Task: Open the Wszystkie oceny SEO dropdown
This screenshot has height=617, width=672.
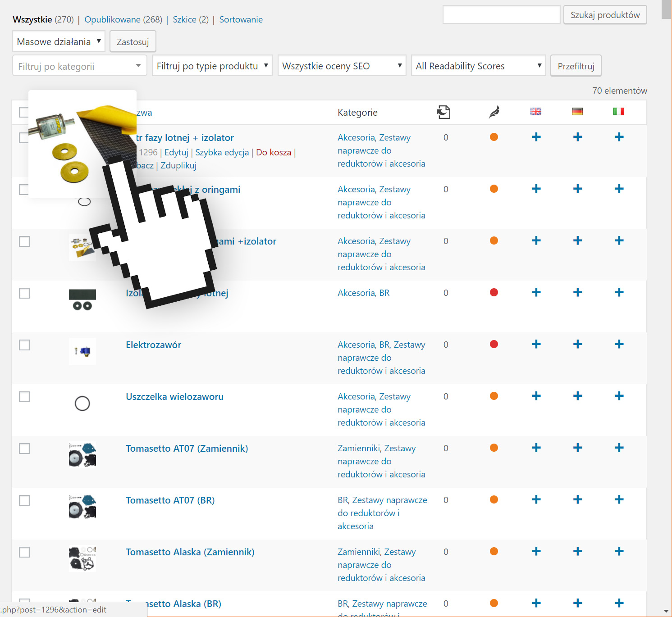Action: point(342,66)
